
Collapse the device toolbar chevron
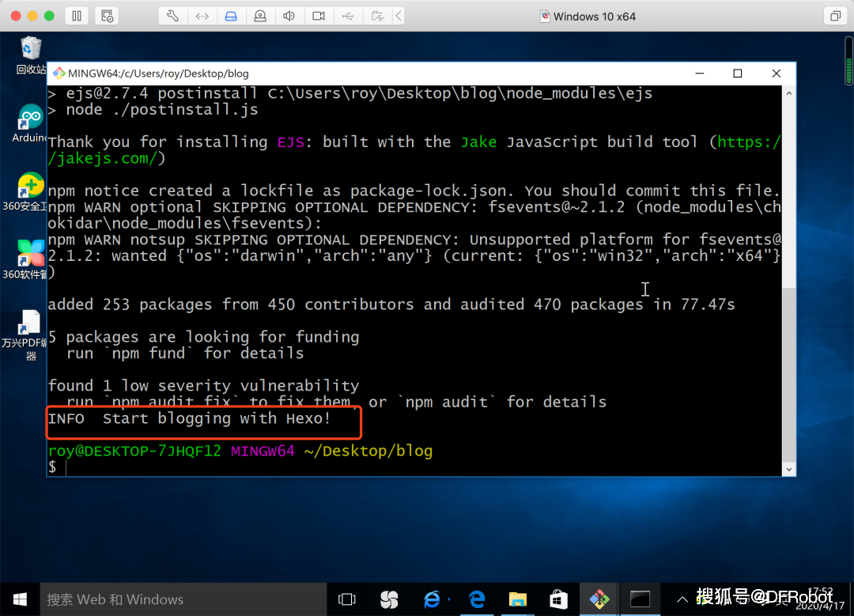pyautogui.click(x=399, y=16)
